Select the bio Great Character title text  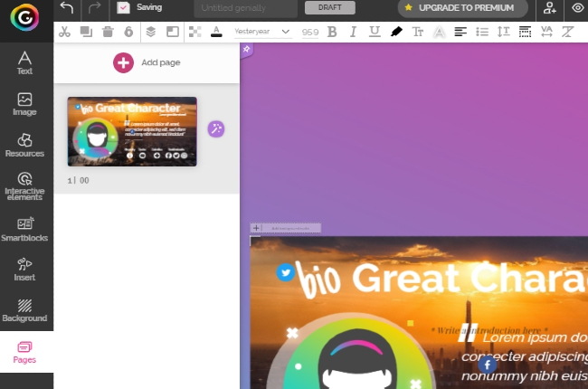coord(441,280)
